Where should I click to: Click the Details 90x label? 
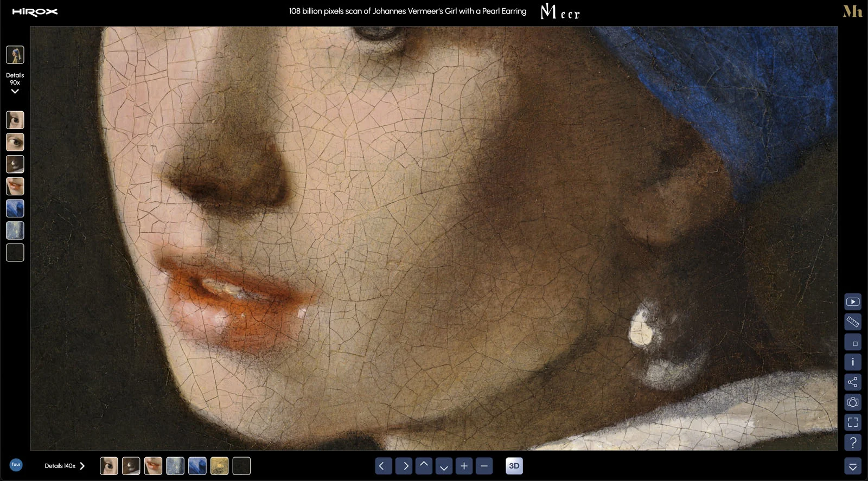(x=15, y=79)
